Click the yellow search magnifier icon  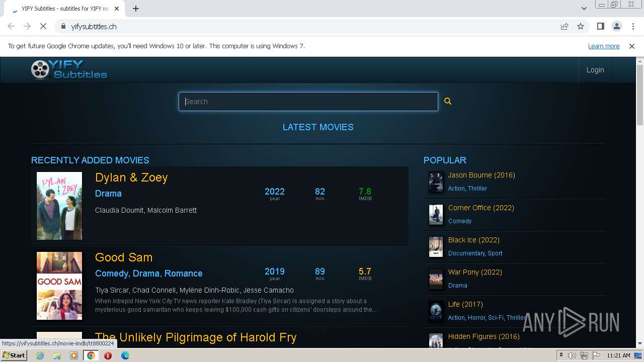click(448, 102)
